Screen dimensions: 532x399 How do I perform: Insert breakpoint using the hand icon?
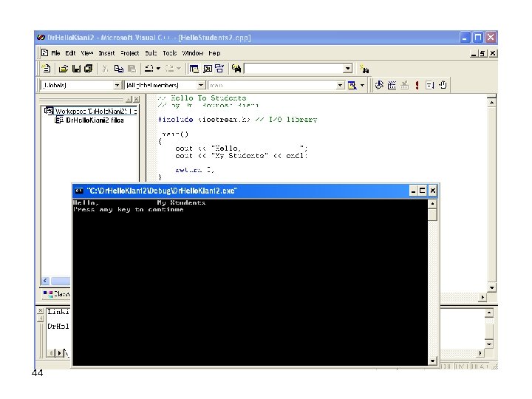click(x=443, y=85)
